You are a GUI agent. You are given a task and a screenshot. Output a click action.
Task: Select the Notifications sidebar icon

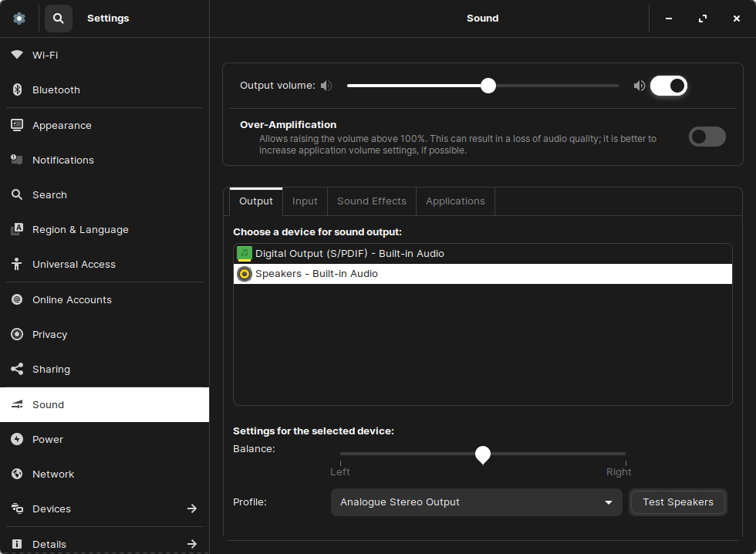pos(17,160)
